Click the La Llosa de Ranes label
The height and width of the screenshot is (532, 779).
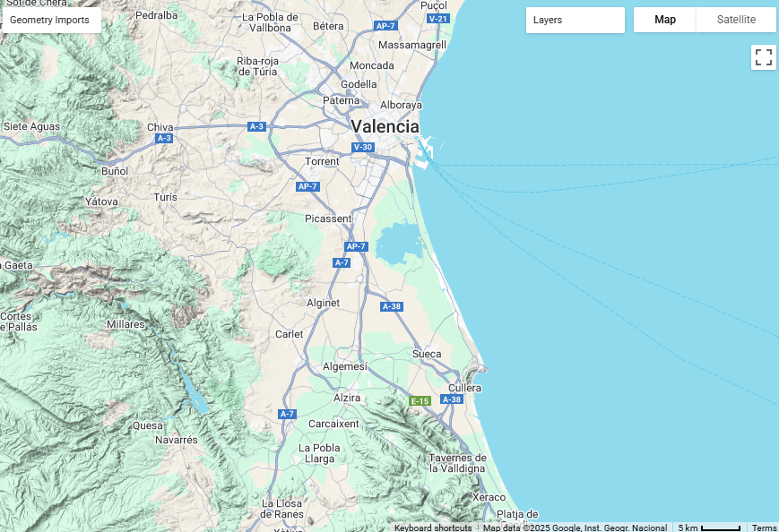point(281,509)
